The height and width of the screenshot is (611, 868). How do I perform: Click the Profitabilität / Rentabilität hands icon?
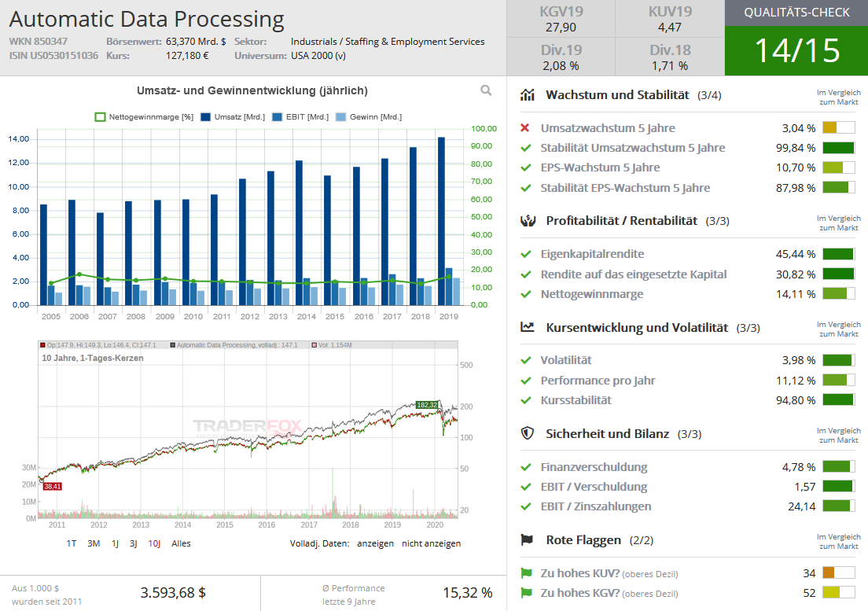point(528,221)
